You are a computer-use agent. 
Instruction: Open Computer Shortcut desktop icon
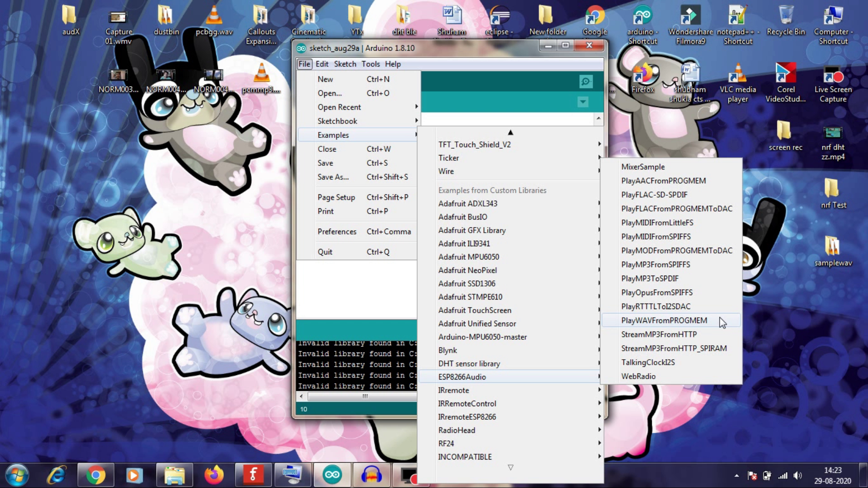click(x=833, y=25)
